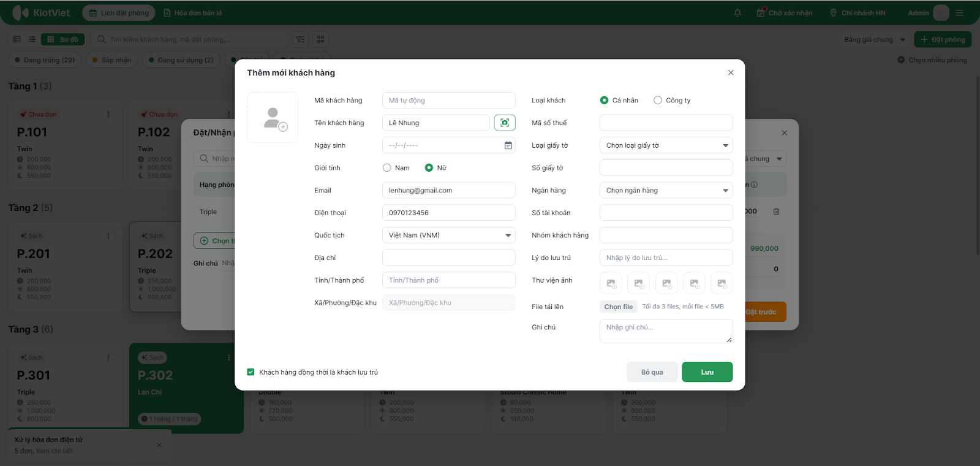
Task: Close the Thêm mới khách hàng dialog
Action: pos(731,73)
